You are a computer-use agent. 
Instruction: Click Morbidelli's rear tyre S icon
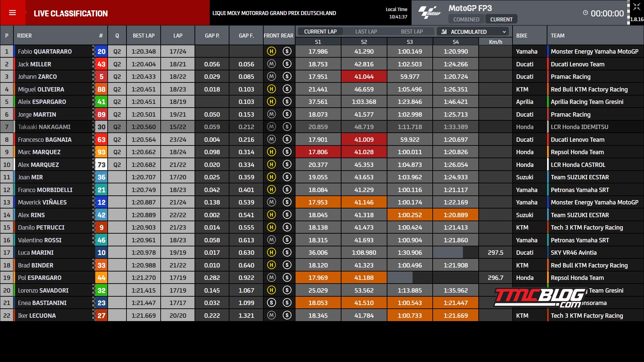[287, 190]
